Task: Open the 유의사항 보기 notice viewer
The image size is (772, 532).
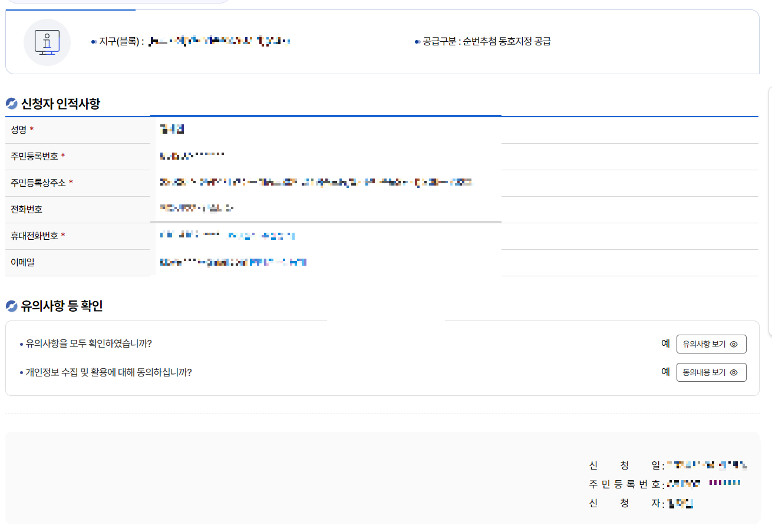Action: (711, 344)
